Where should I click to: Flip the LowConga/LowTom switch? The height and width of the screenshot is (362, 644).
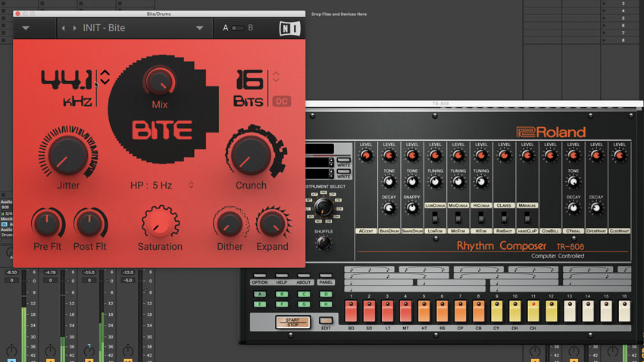(435, 217)
